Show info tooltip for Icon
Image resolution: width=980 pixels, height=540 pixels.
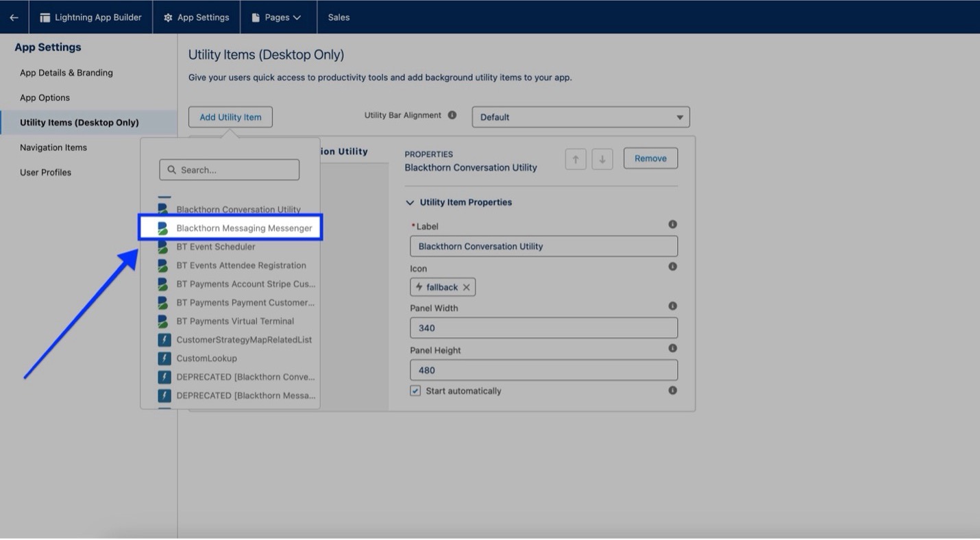(672, 266)
